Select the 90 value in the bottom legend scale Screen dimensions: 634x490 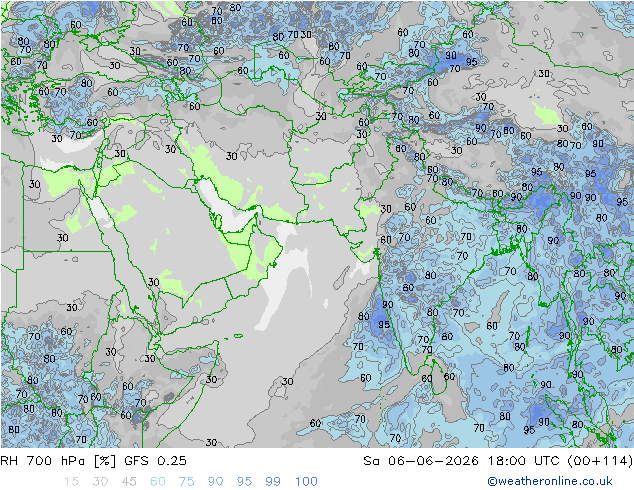point(215,482)
